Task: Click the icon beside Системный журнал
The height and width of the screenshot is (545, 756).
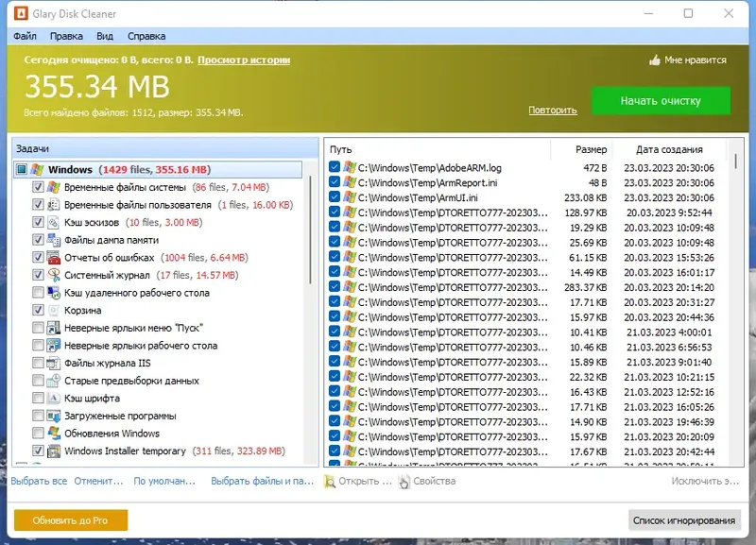Action: (54, 275)
